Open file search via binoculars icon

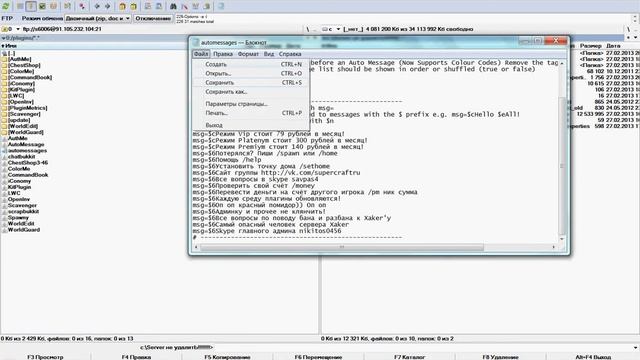click(173, 6)
